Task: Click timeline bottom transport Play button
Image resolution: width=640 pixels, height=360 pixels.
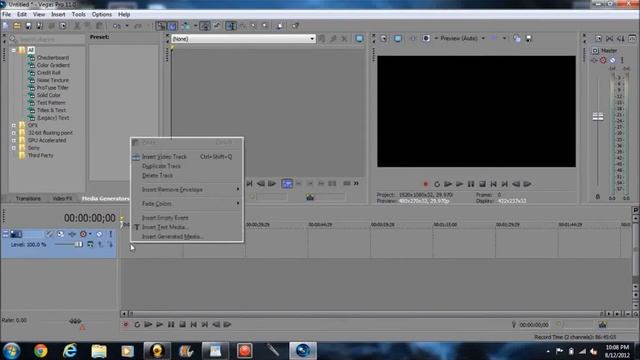Action: (160, 324)
